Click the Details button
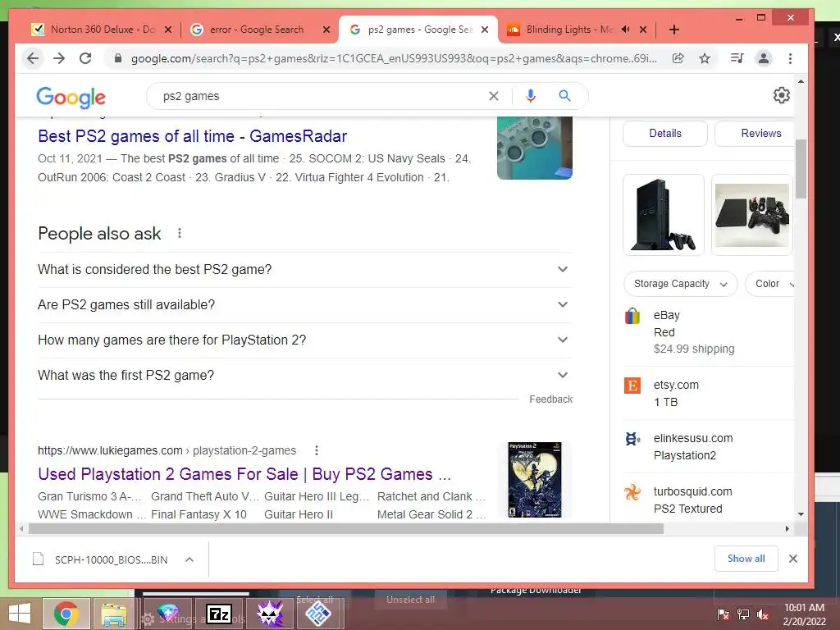The image size is (840, 630). [x=665, y=134]
